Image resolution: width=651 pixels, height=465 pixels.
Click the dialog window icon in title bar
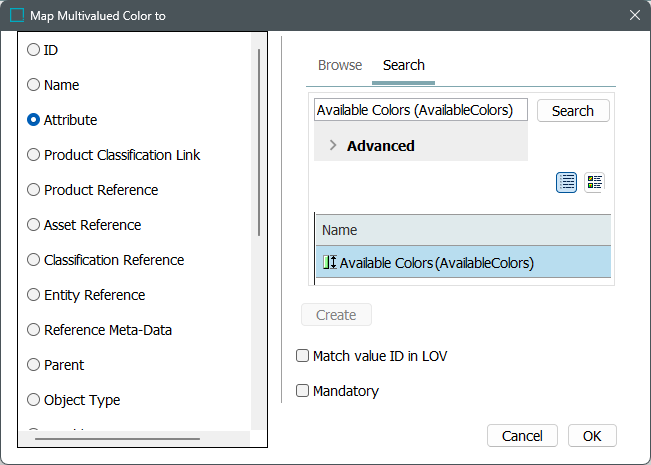pos(17,15)
